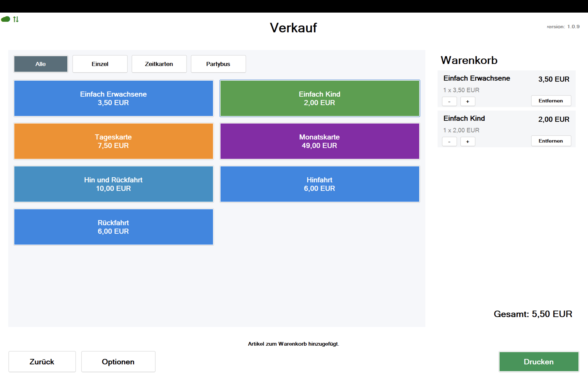Viewport: 588px width, 380px height.
Task: Increase quantity of Einfach Kind in cart
Action: pos(468,142)
